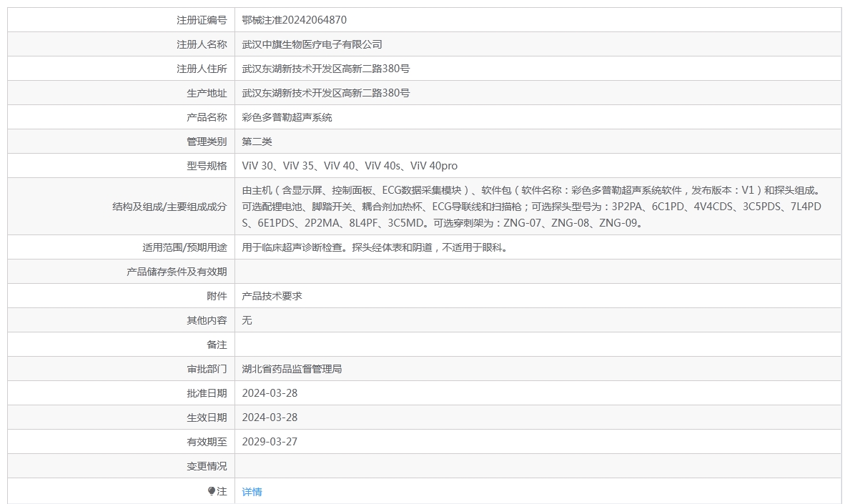Click the 产品名称 label

(207, 117)
